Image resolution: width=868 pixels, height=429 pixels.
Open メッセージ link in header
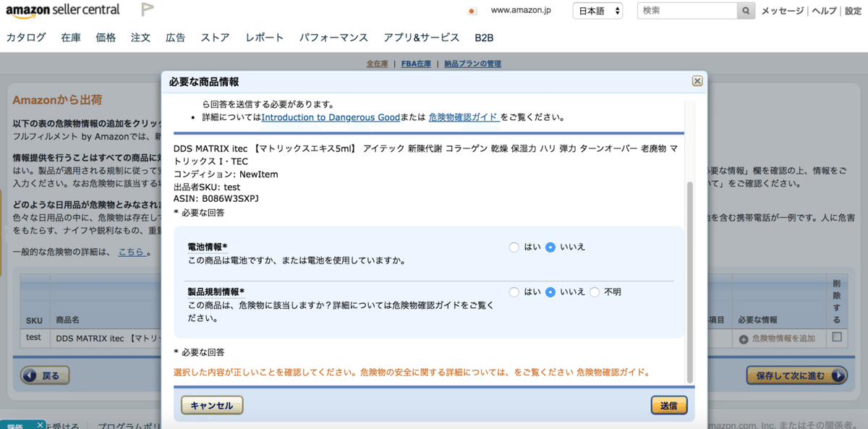pyautogui.click(x=782, y=11)
